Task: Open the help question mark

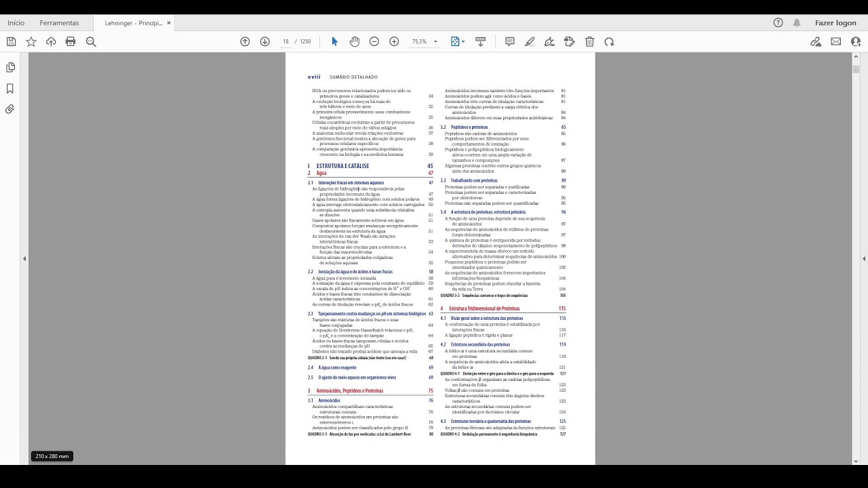Action: (x=778, y=22)
